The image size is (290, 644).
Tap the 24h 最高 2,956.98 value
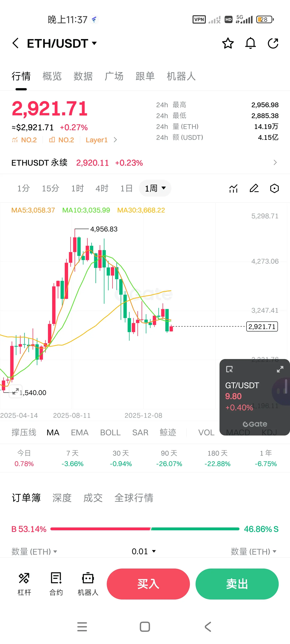point(265,105)
